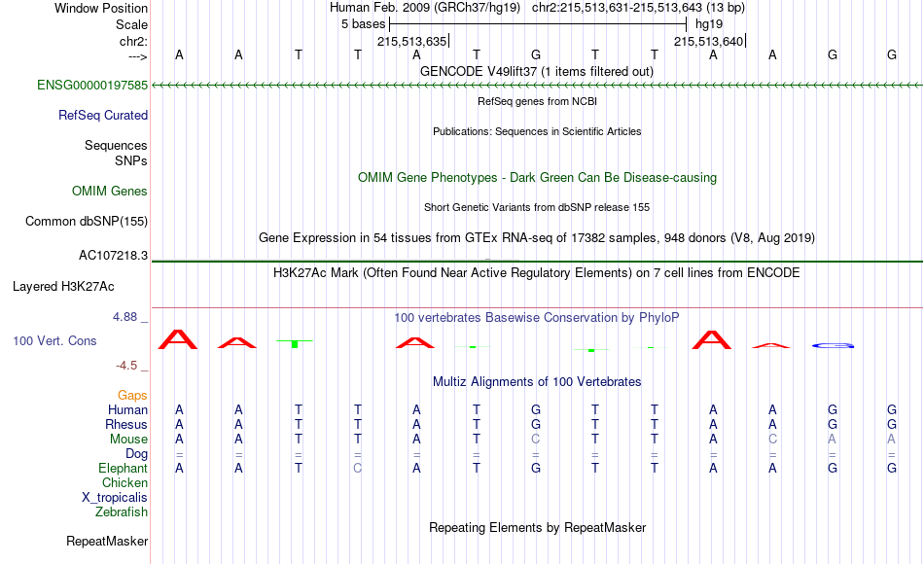Select the Human alignment row label
This screenshot has width=924, height=564.
[x=127, y=409]
